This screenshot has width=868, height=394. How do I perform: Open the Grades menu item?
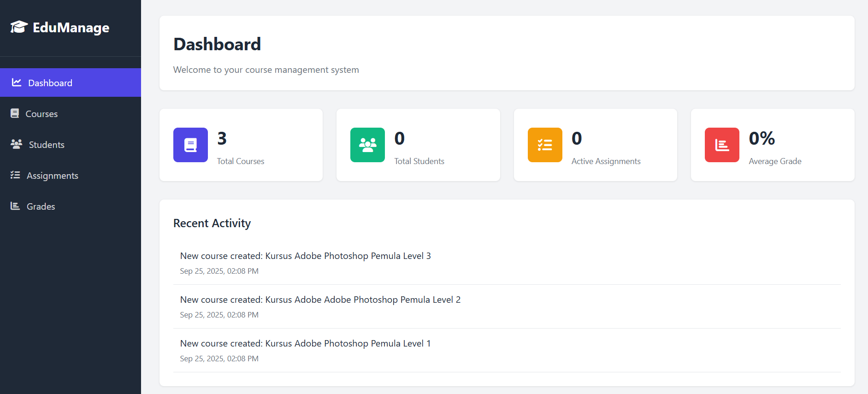tap(41, 206)
